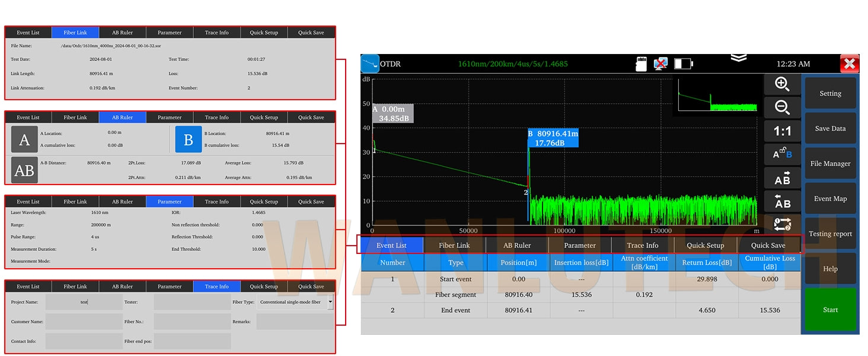Viewport: 868px width, 356px height.
Task: Click the zoom out magnifier icon
Action: [x=782, y=107]
